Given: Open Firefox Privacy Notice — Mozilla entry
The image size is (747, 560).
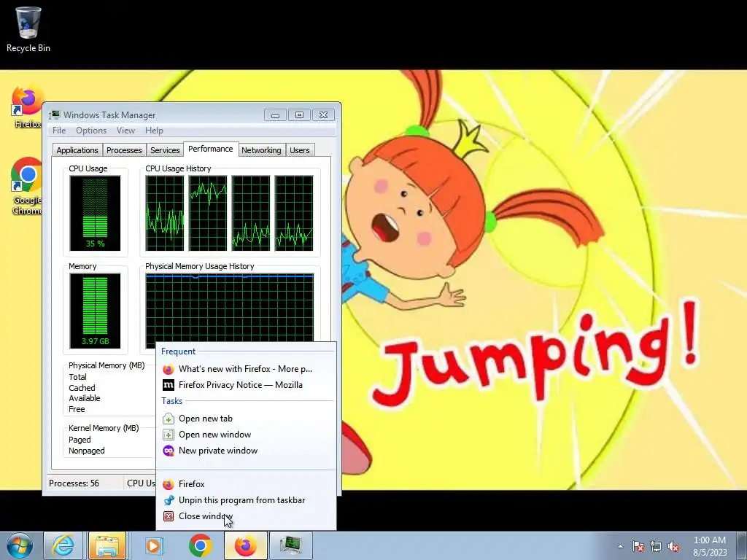Looking at the screenshot, I should pyautogui.click(x=246, y=385).
